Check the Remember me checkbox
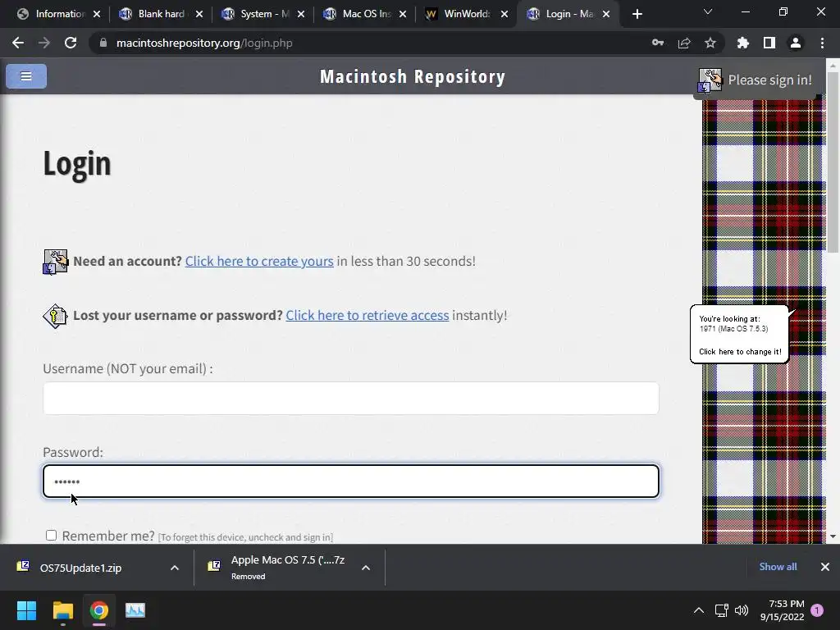Image resolution: width=840 pixels, height=630 pixels. point(51,535)
